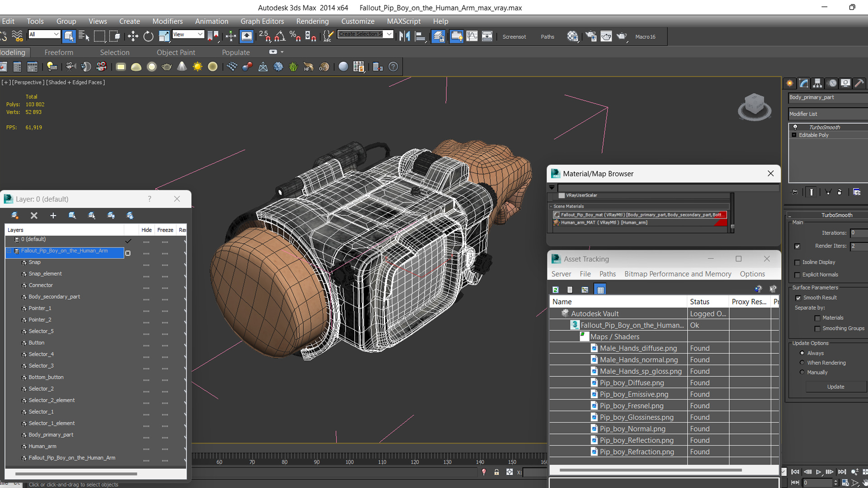
Task: Select the Select Object tool
Action: 69,36
